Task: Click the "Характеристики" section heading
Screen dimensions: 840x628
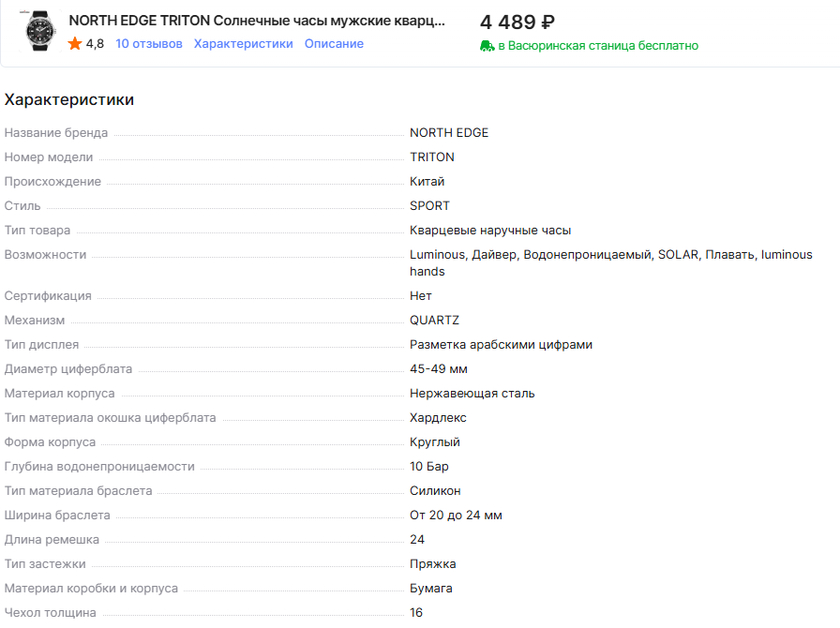Action: pos(69,99)
